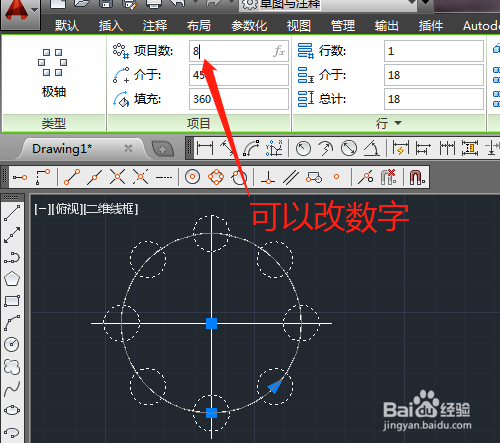The height and width of the screenshot is (443, 500).
Task: Select the Rectangle tool
Action: (x=12, y=301)
